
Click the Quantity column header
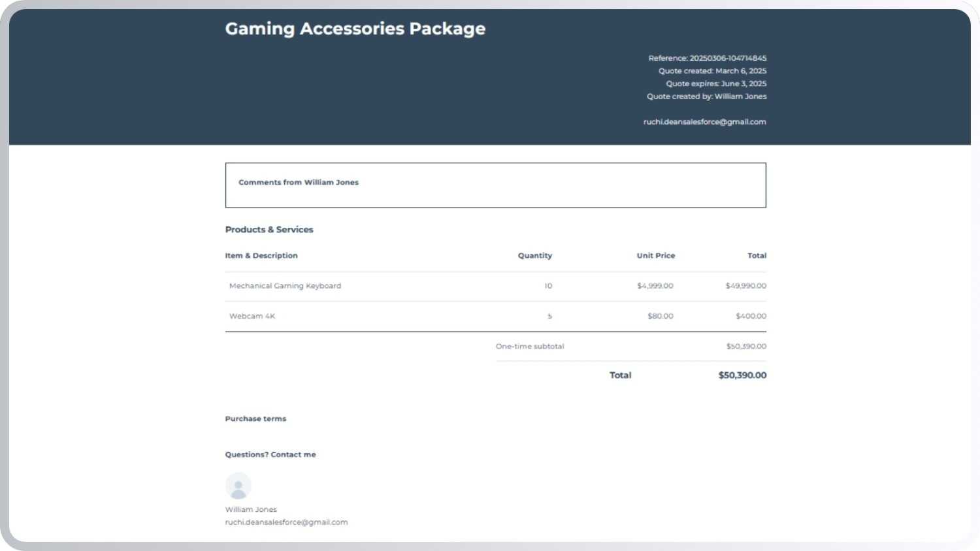pos(534,256)
